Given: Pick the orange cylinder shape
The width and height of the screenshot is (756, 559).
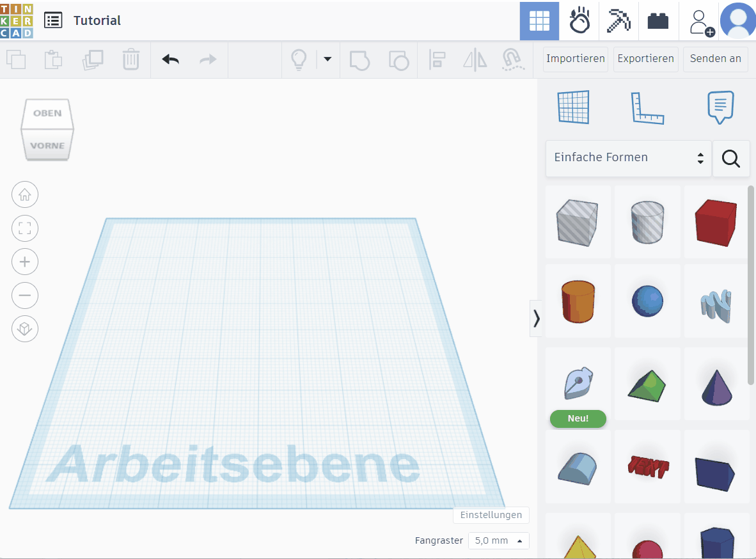Looking at the screenshot, I should pyautogui.click(x=578, y=301).
